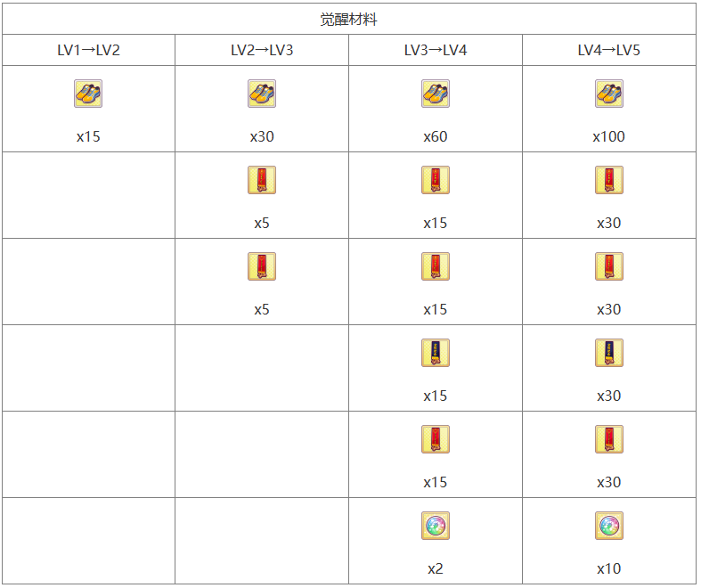Click the 觉醒材料 table title
Image resolution: width=701 pixels, height=588 pixels.
pyautogui.click(x=349, y=19)
